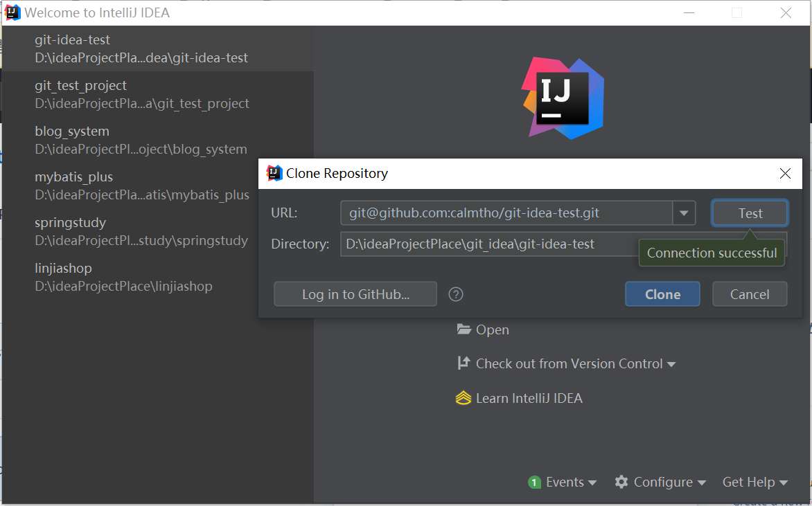This screenshot has height=506, width=812.
Task: Expand the URL history dropdown arrow
Action: [x=684, y=213]
